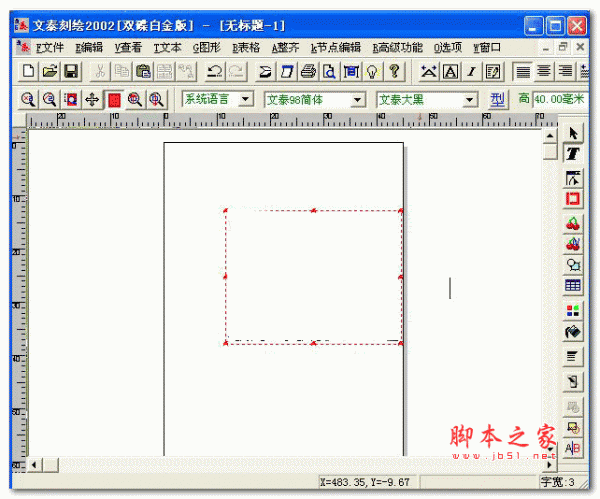600x499 pixels.
Task: Click the boxed letter A text icon
Action: [450, 72]
